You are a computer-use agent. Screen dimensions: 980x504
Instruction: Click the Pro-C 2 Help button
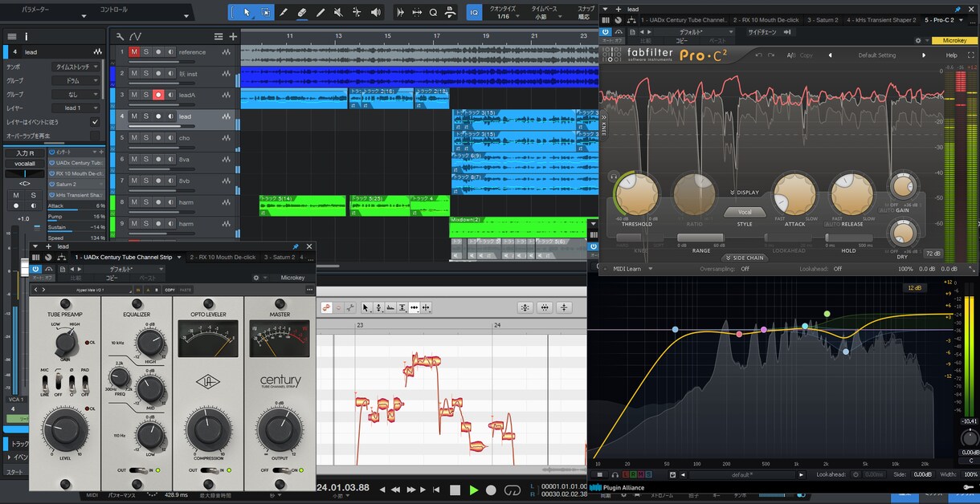[x=951, y=55]
